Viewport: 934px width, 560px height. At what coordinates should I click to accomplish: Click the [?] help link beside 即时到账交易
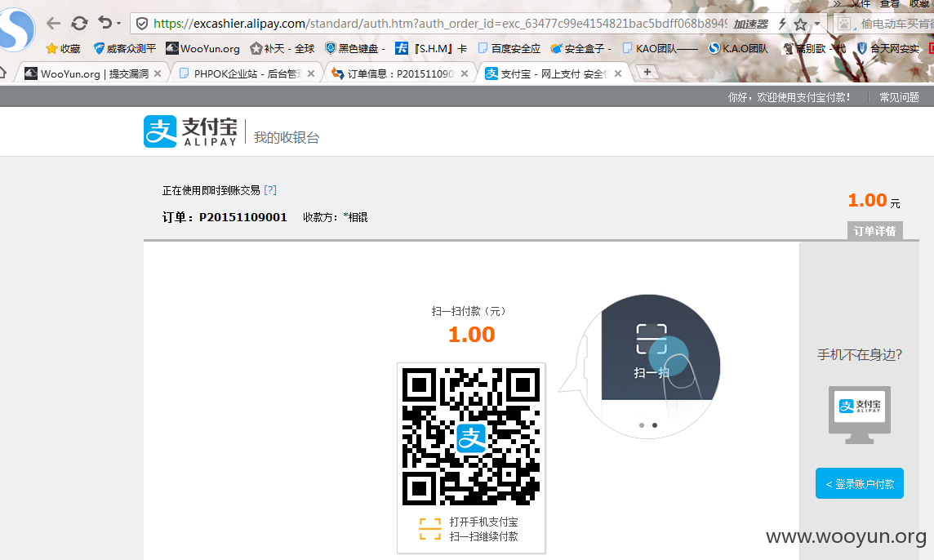(270, 190)
